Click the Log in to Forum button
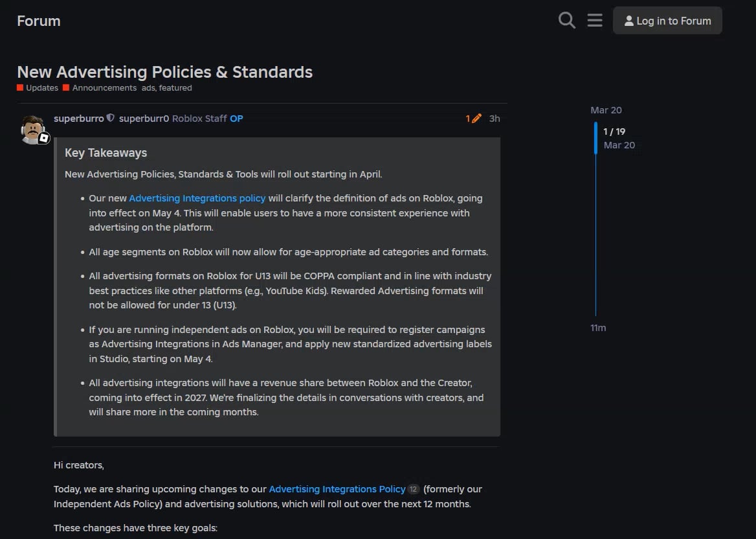 coord(667,21)
